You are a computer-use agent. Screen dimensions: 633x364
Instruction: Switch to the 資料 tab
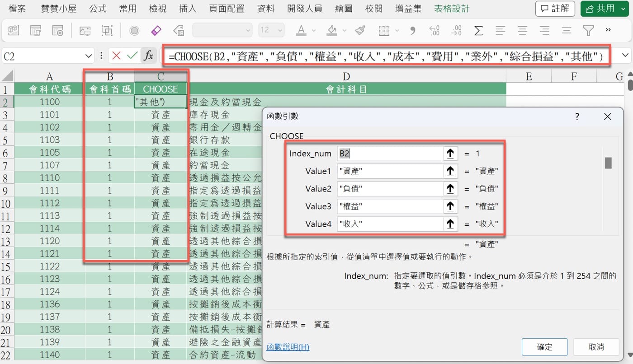(266, 8)
